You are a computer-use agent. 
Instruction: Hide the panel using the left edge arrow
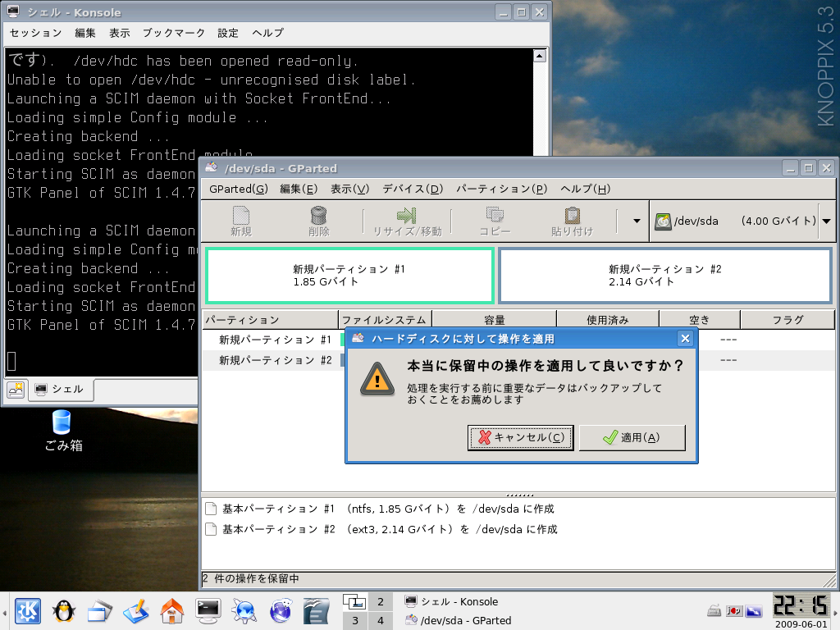pos(4,611)
